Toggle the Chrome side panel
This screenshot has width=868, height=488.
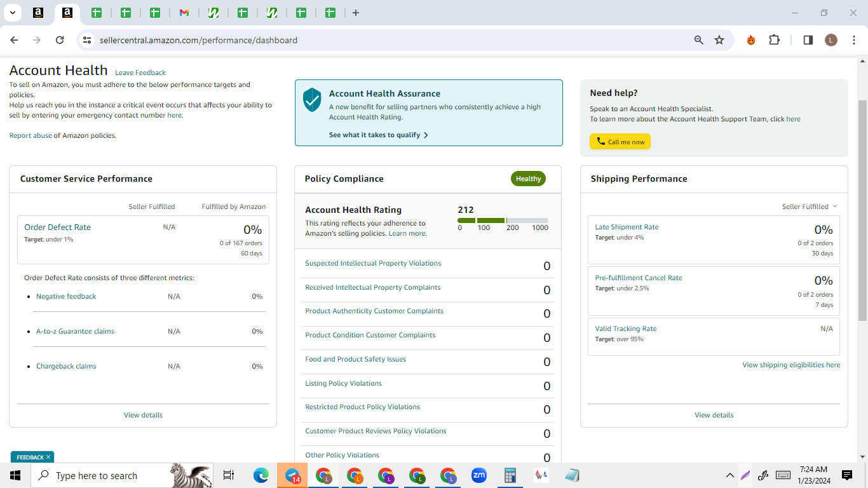(808, 40)
